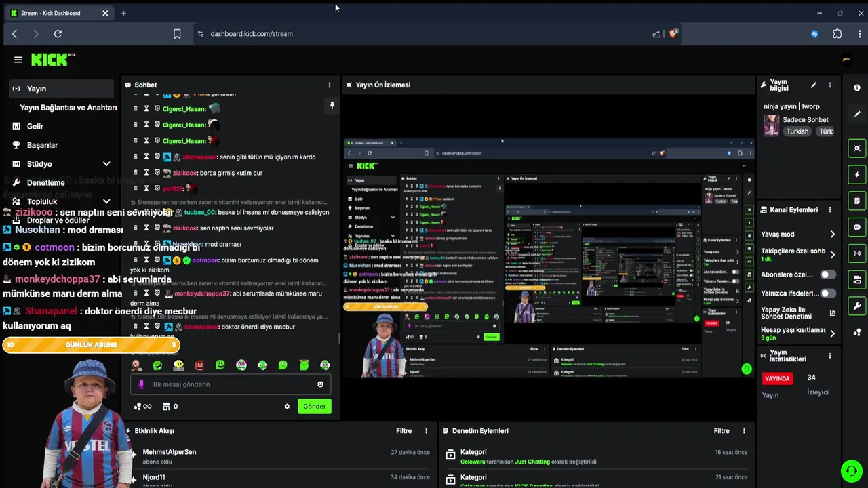Open chat settings gear beside Gönder

point(287,407)
